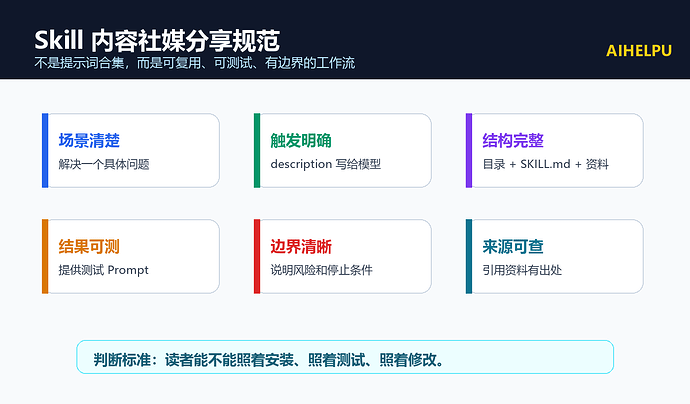The height and width of the screenshot is (404, 690).
Task: Click the subtitle beginning "不是提示词合集"
Action: pyautogui.click(x=195, y=63)
